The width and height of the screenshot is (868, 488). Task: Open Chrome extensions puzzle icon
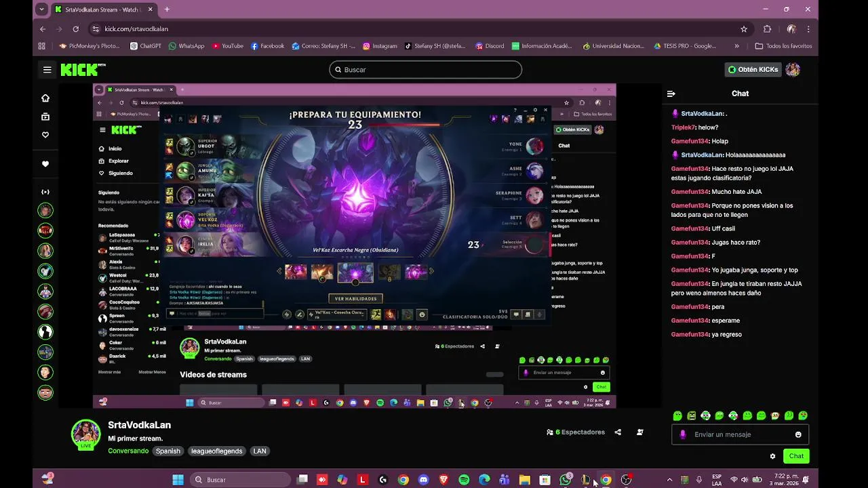[768, 29]
